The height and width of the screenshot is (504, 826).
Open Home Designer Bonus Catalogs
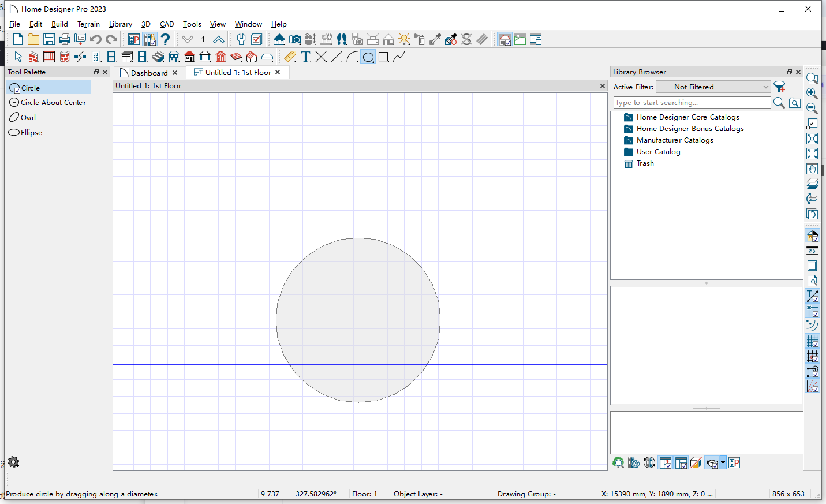684,129
